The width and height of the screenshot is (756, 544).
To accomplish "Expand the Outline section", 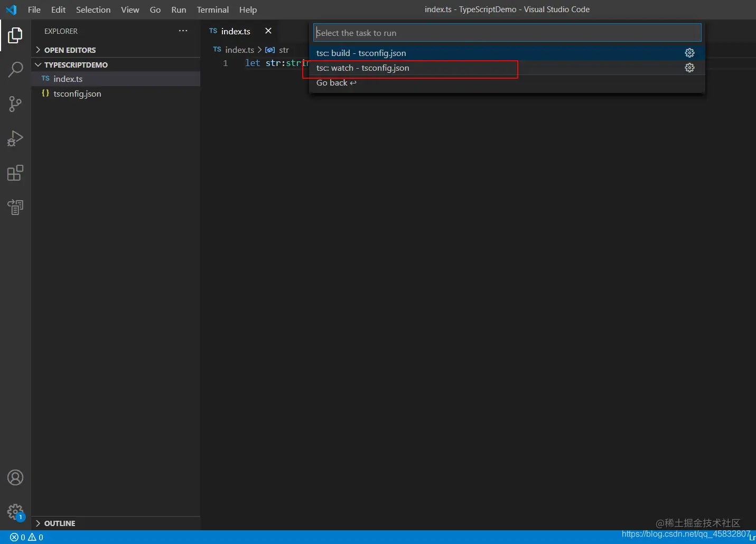I will pyautogui.click(x=116, y=523).
